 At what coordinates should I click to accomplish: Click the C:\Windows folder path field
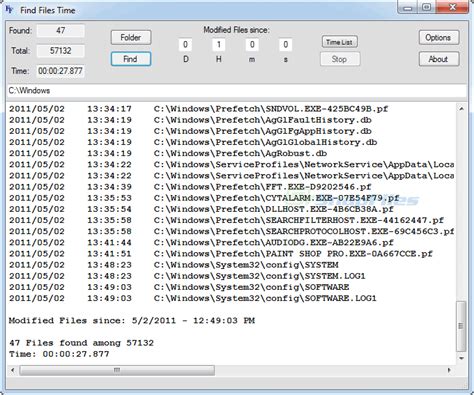pos(237,91)
